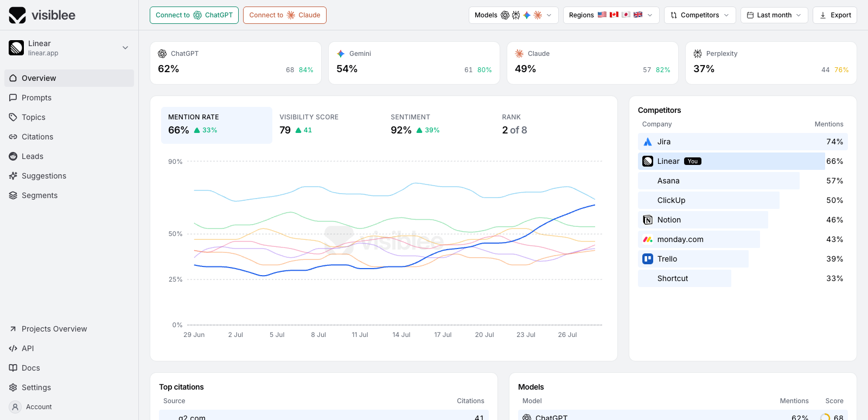868x420 pixels.
Task: Click the Suggestions sparkle icon
Action: point(13,176)
